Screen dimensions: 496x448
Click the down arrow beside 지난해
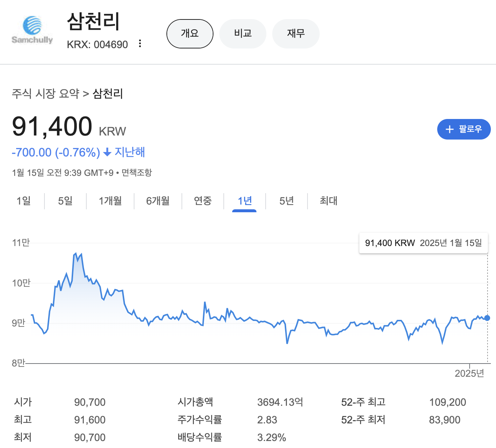pyautogui.click(x=107, y=152)
